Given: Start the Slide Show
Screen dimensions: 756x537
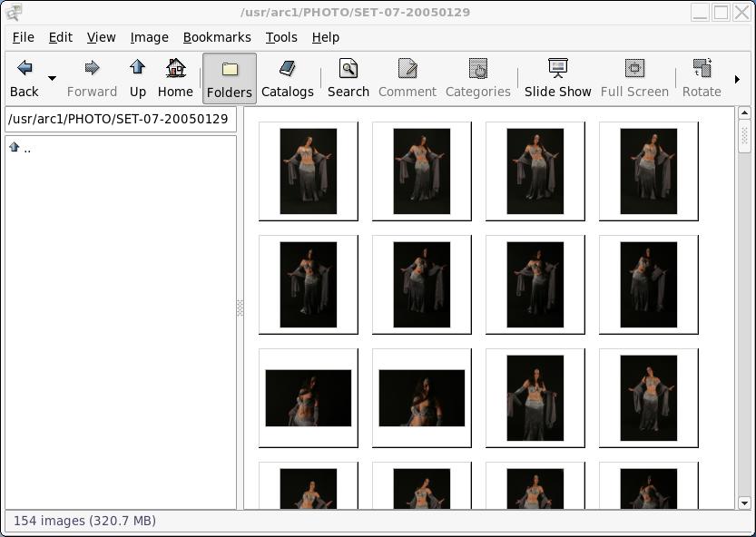Looking at the screenshot, I should 557,69.
